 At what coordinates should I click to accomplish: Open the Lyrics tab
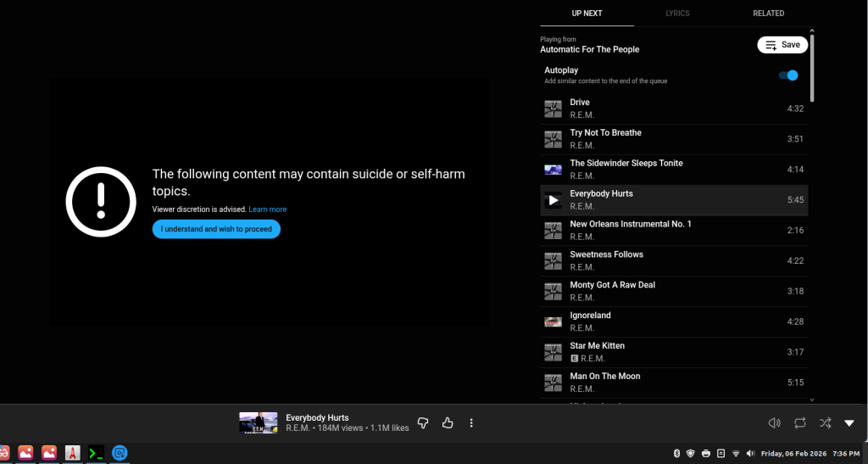677,14
